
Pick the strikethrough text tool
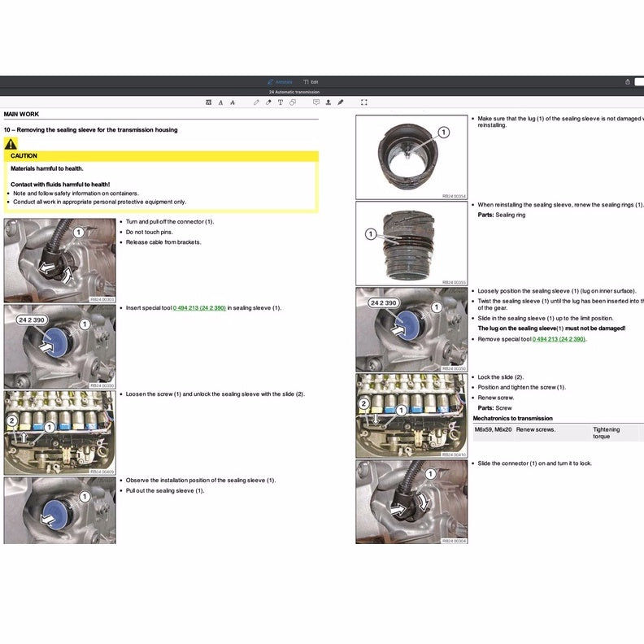click(233, 102)
